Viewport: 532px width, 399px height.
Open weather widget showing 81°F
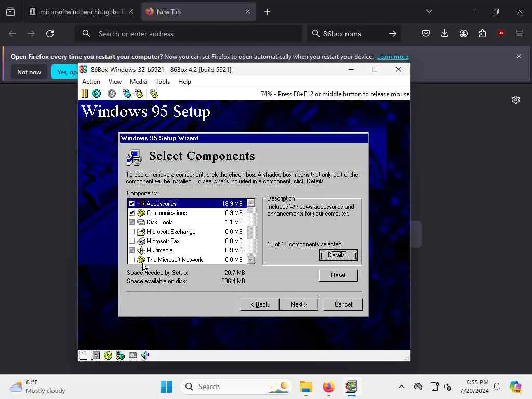(37, 387)
